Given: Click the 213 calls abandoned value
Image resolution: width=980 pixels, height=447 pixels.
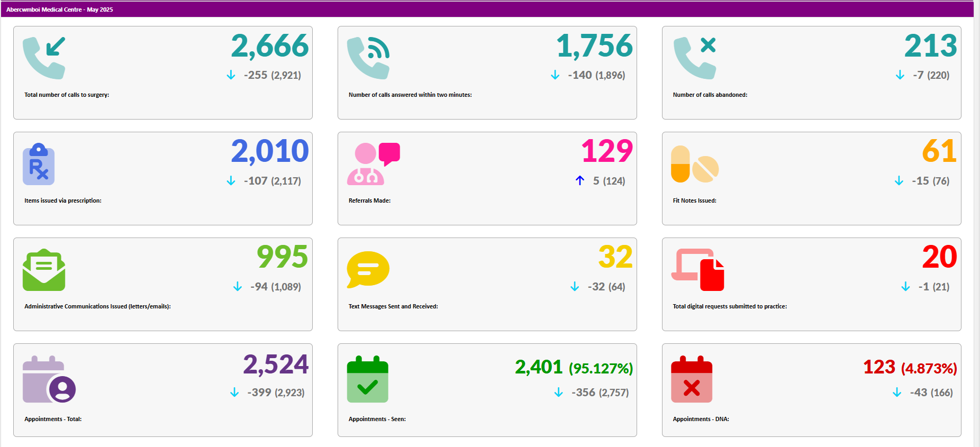Looking at the screenshot, I should pyautogui.click(x=931, y=46).
